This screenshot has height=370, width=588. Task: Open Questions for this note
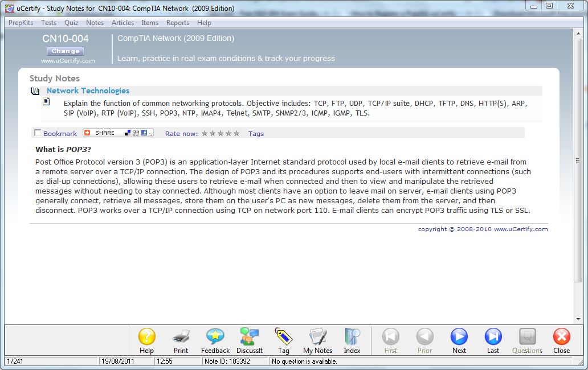pos(527,340)
